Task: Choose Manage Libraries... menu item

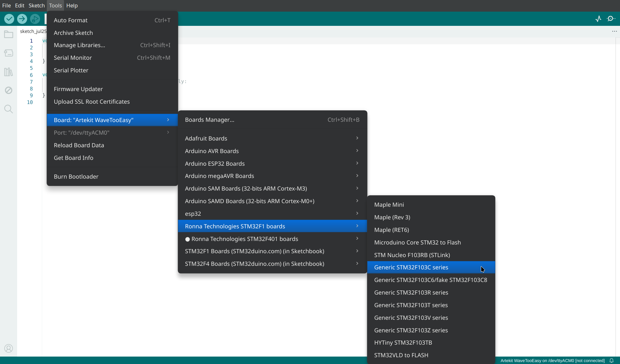Action: pos(112,45)
